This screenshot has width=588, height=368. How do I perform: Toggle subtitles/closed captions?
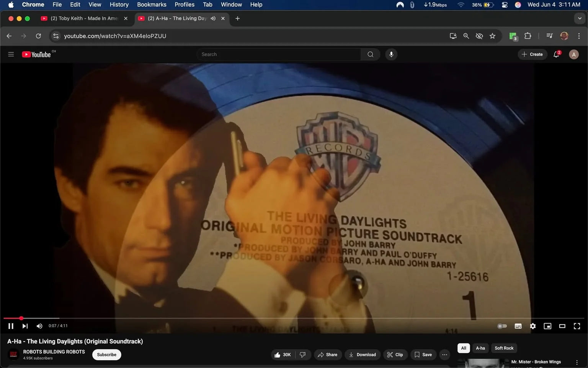point(518,326)
